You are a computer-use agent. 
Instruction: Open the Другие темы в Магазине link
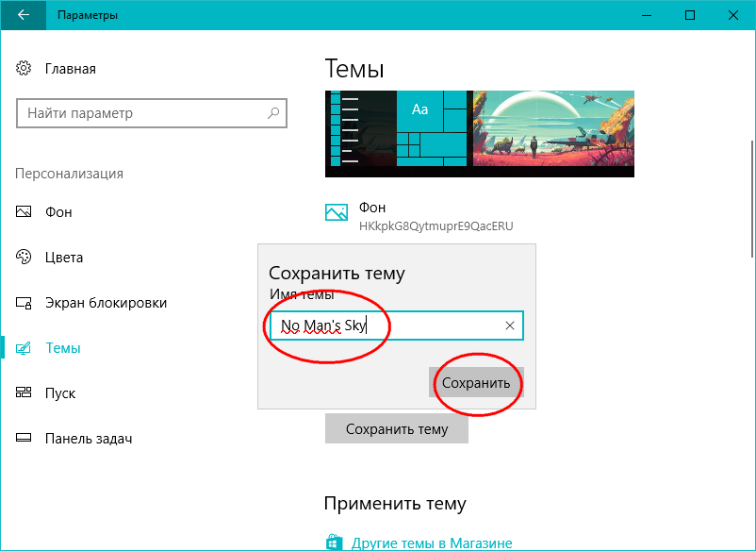click(x=432, y=543)
